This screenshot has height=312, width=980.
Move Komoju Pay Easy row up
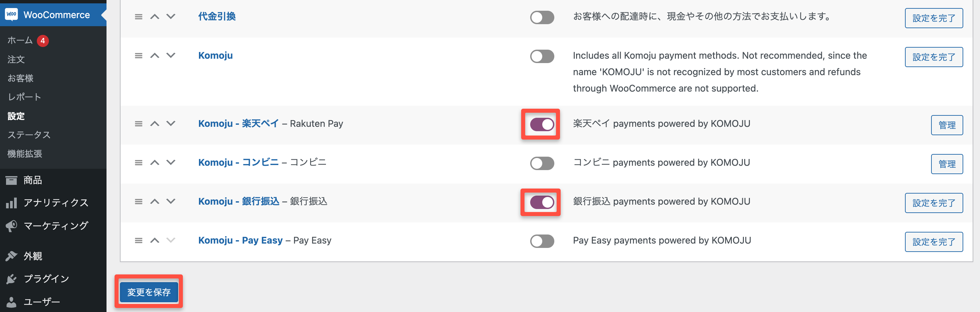154,241
